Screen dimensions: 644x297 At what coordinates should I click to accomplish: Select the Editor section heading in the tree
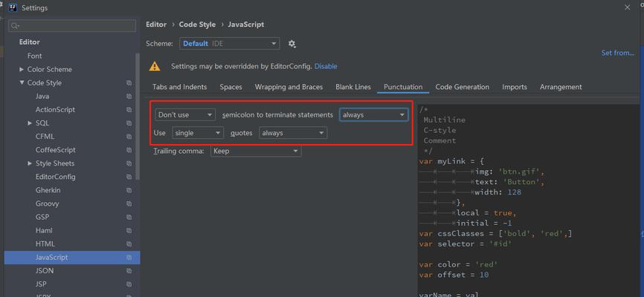30,42
